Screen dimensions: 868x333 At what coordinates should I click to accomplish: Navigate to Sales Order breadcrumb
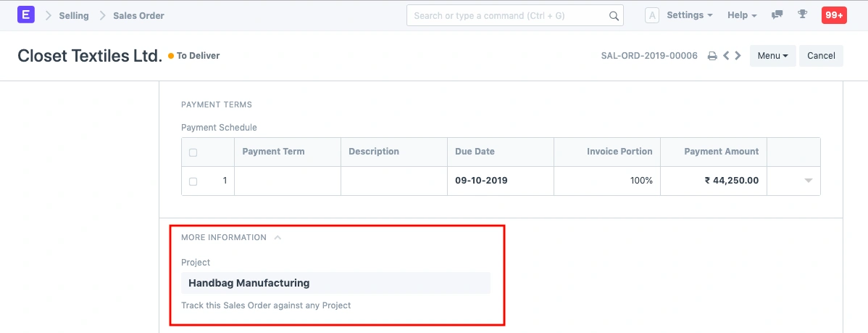138,15
